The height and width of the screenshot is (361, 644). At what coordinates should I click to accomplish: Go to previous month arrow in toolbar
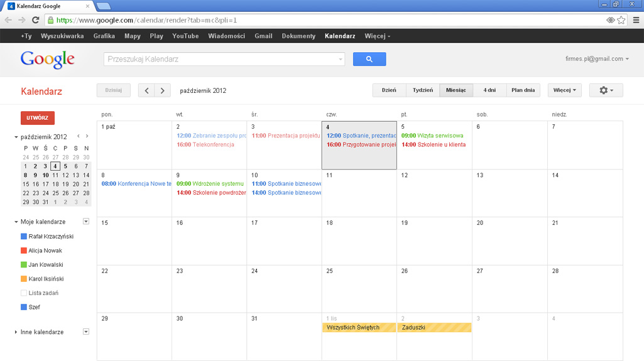146,90
